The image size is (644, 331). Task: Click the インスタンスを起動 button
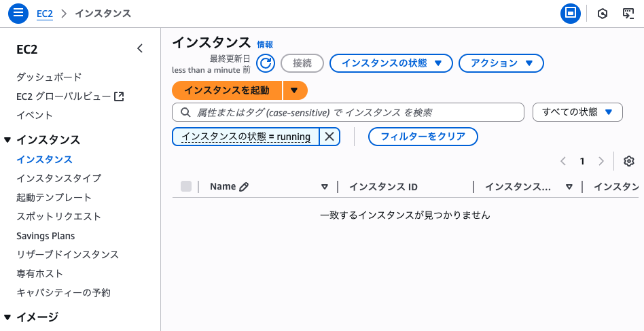pos(227,90)
